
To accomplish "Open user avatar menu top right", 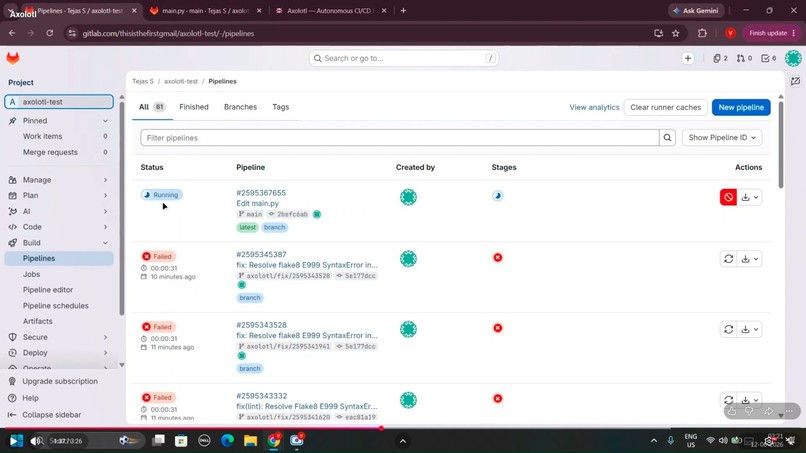I will [x=793, y=58].
